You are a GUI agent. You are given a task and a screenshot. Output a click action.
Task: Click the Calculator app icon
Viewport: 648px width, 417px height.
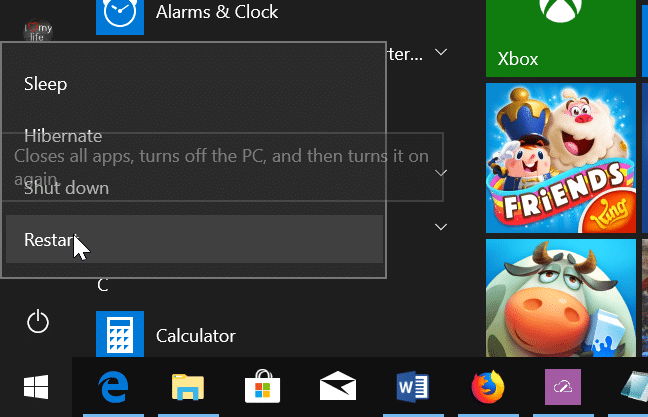tap(120, 335)
